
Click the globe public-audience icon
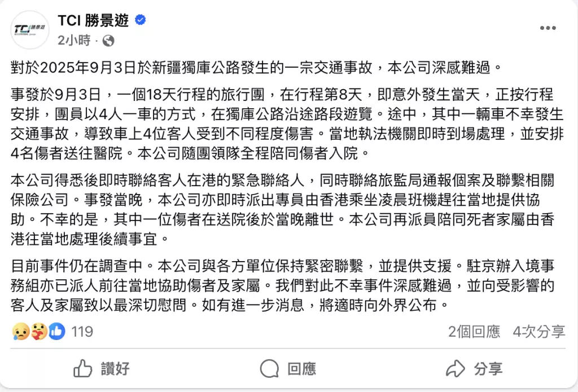click(x=109, y=41)
